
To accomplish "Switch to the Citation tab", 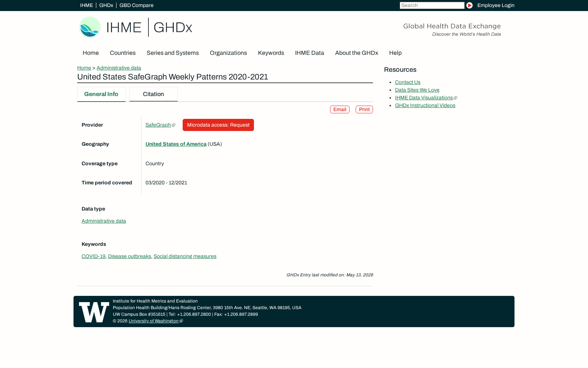I will 154,94.
